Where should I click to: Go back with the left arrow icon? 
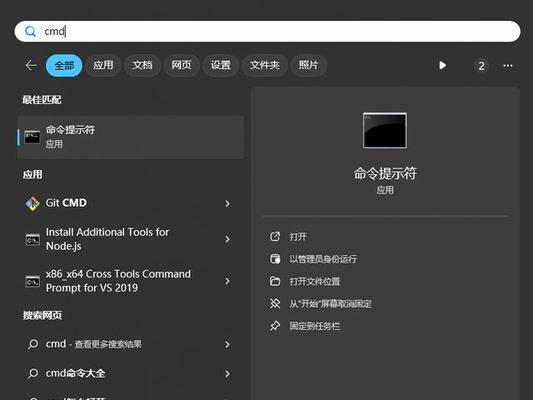click(31, 65)
